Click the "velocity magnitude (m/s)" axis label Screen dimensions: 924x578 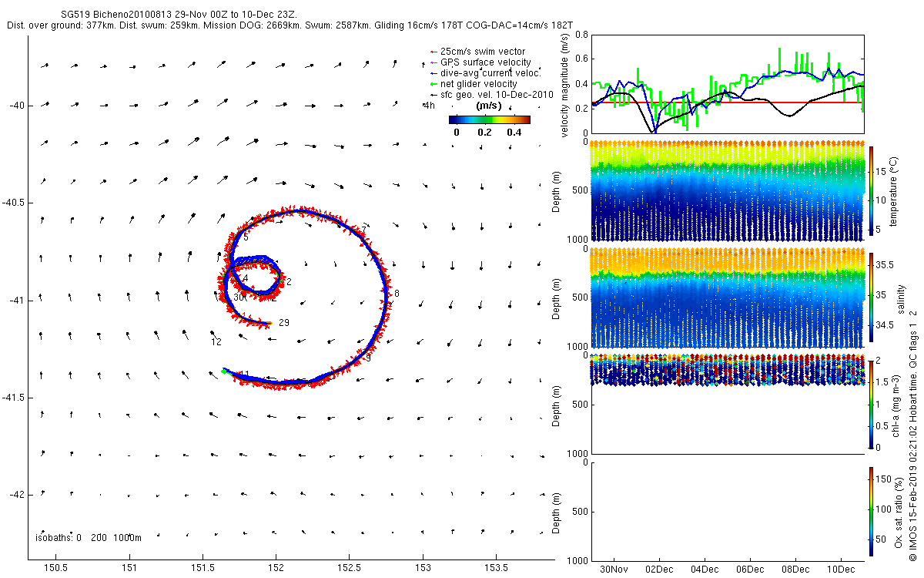pyautogui.click(x=566, y=84)
